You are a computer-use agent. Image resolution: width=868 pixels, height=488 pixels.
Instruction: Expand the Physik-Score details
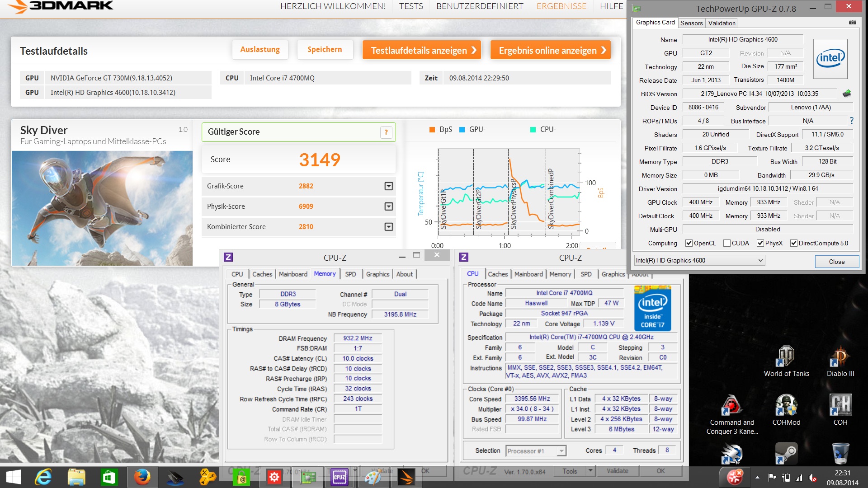(388, 206)
